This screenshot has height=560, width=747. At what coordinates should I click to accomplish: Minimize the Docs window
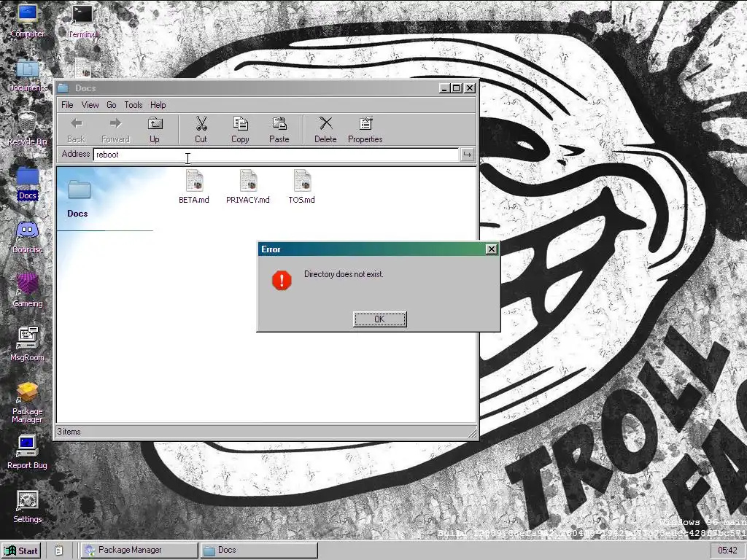[444, 88]
